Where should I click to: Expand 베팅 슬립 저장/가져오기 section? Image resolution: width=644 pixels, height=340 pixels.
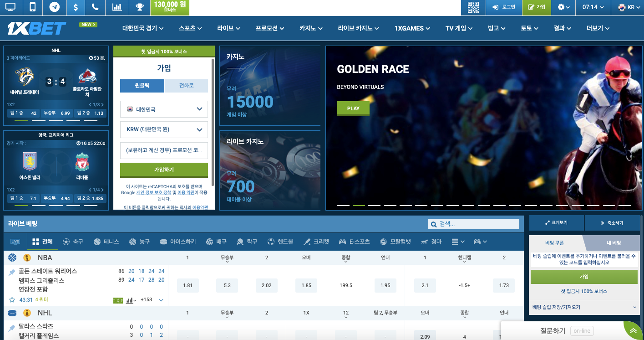[584, 307]
